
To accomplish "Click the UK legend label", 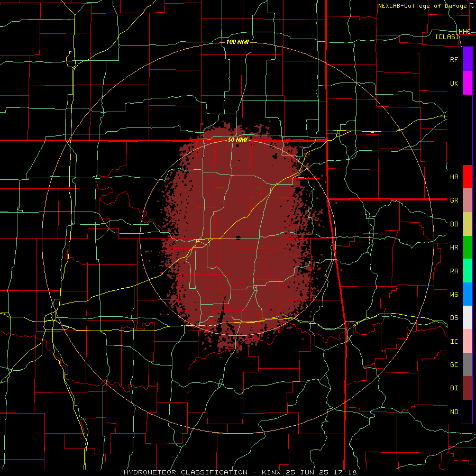I will [x=454, y=83].
